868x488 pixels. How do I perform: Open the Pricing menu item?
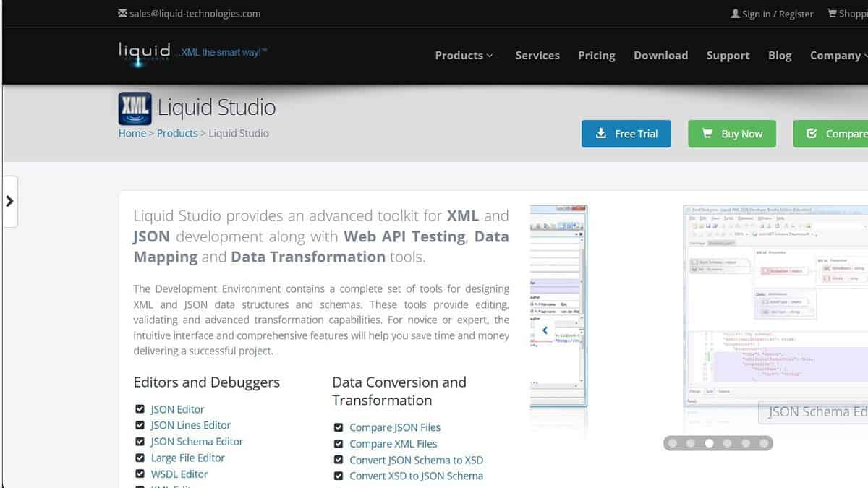pos(597,56)
